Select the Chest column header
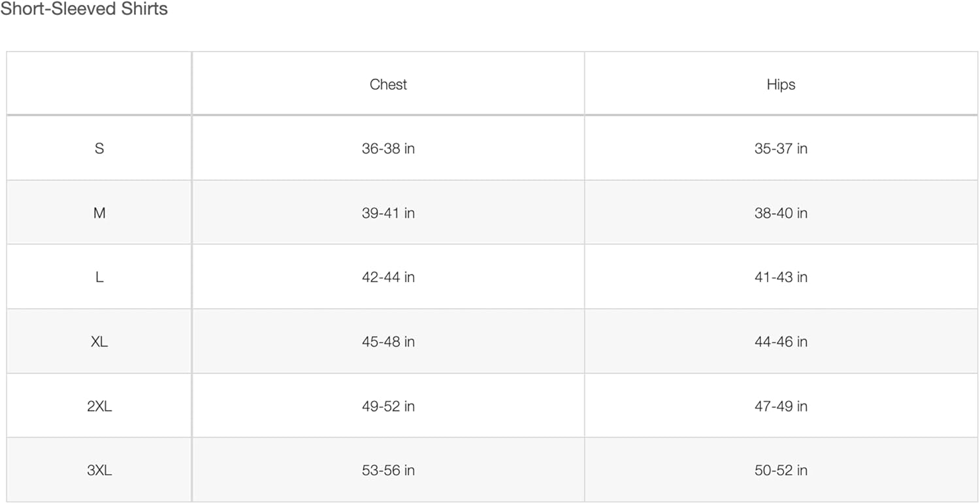Image resolution: width=980 pixels, height=504 pixels. pos(388,84)
